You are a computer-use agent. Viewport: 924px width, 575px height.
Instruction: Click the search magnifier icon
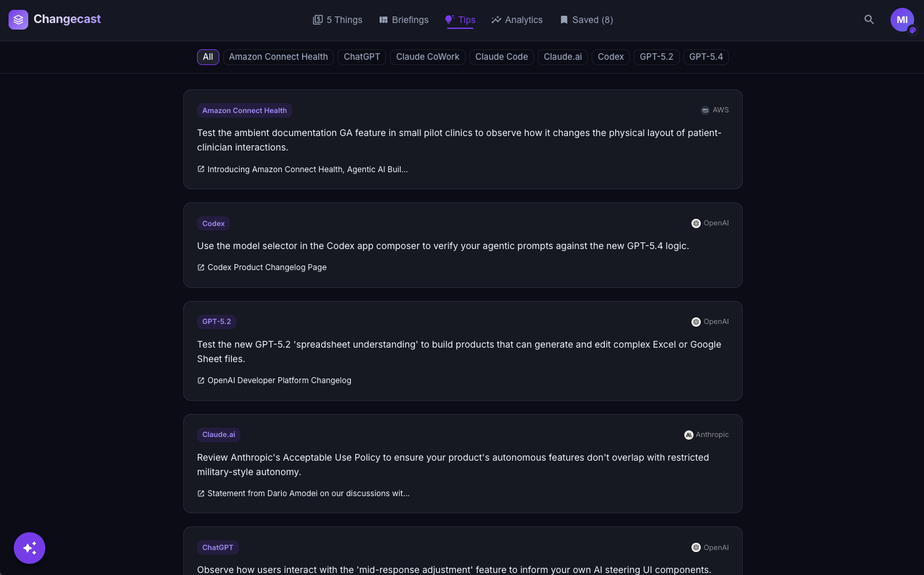[869, 20]
